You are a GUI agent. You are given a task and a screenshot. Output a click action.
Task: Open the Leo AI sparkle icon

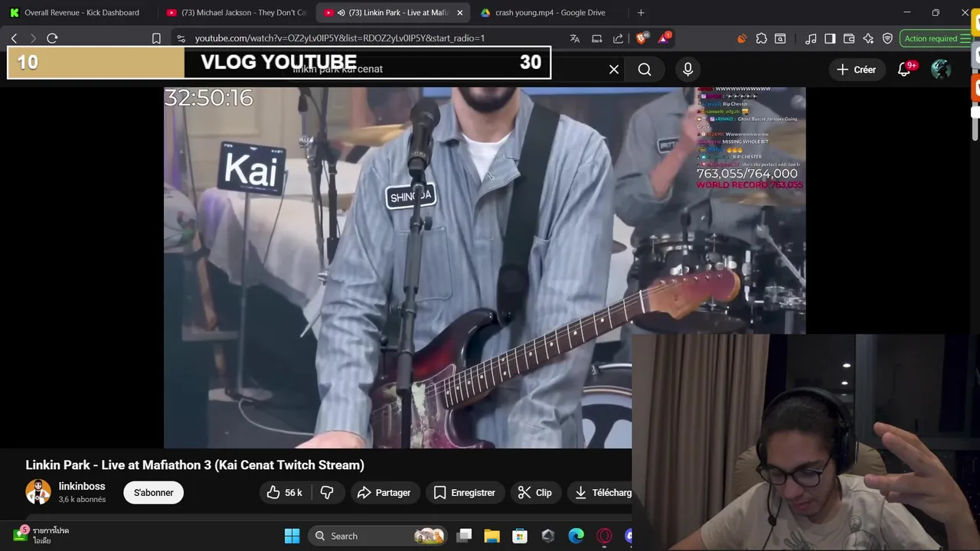[868, 38]
